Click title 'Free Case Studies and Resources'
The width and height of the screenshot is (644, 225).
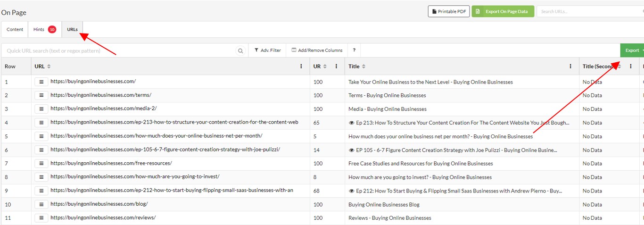point(421,164)
